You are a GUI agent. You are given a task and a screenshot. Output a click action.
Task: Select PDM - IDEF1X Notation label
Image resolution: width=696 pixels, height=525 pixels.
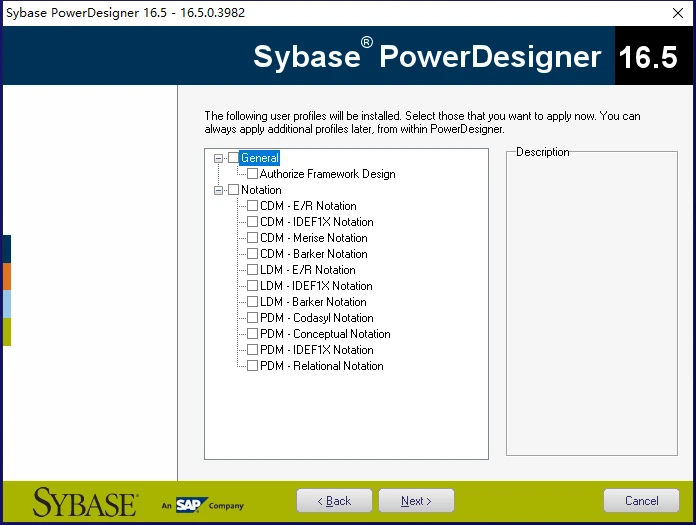click(x=316, y=350)
